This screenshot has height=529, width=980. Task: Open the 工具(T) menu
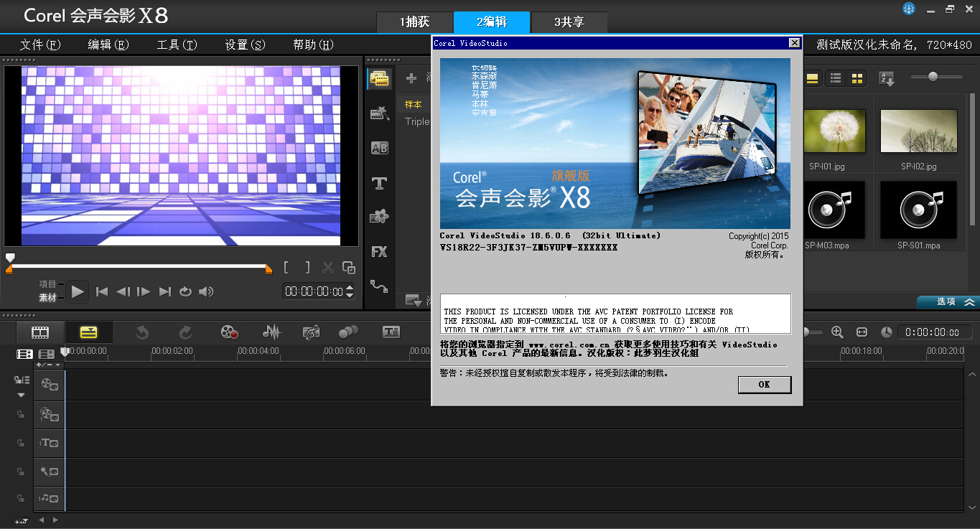click(177, 45)
